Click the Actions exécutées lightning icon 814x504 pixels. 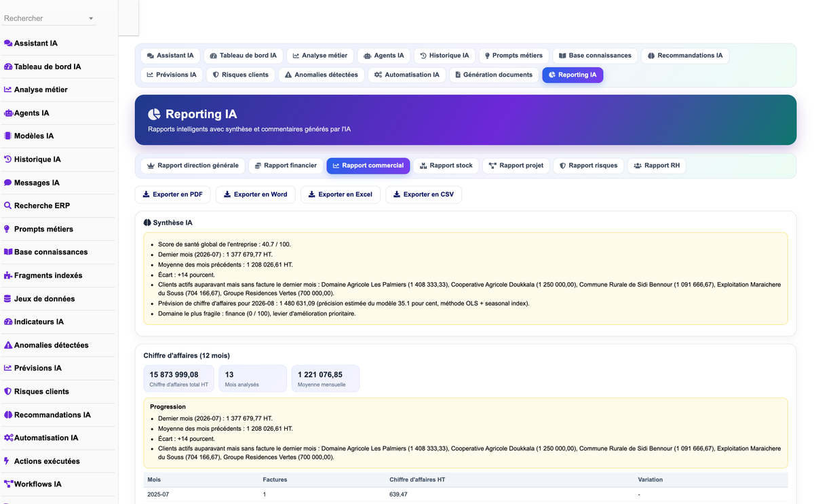(7, 461)
